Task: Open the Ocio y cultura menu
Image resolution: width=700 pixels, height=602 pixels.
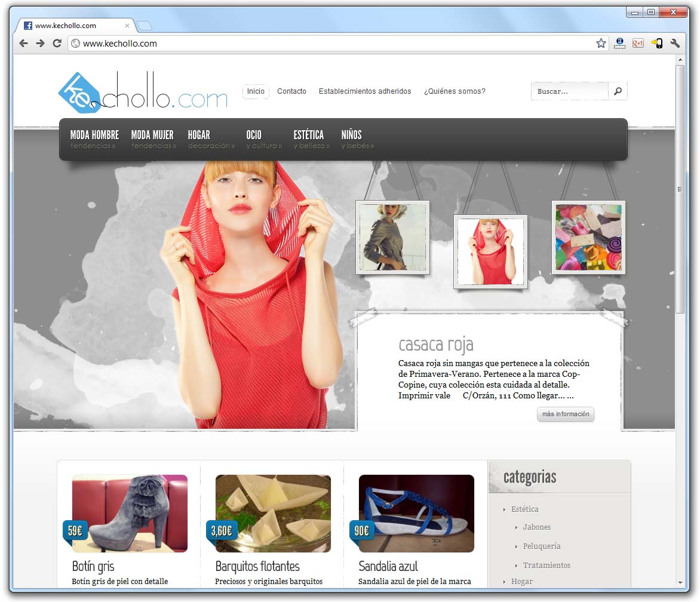Action: tap(264, 139)
